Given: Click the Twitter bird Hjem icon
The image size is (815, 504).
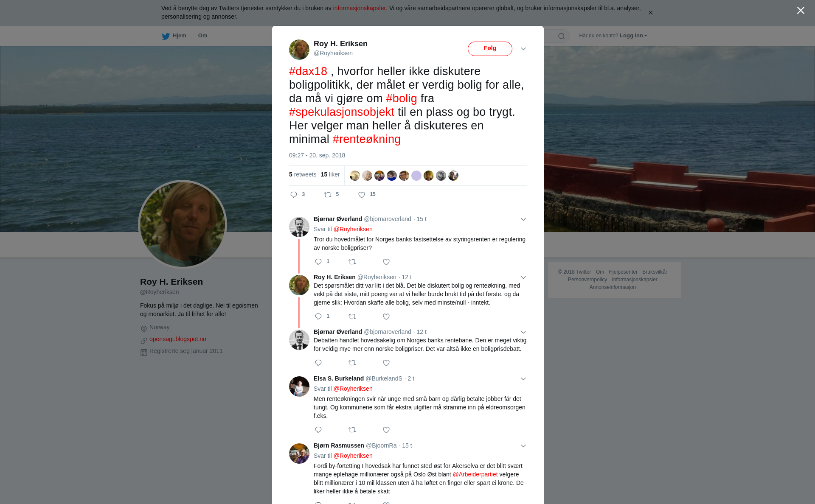Looking at the screenshot, I should (166, 36).
